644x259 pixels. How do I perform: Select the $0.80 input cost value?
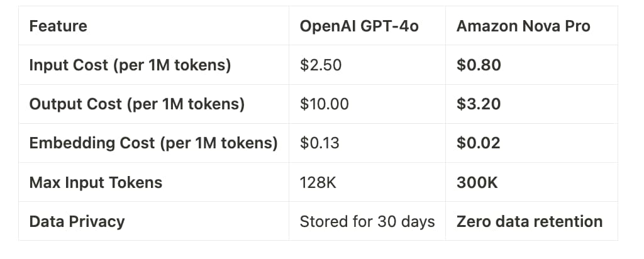[479, 65]
